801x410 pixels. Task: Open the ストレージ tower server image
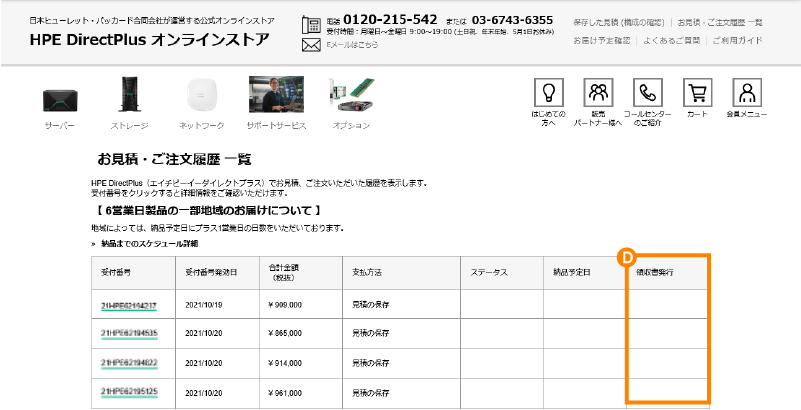tap(129, 94)
